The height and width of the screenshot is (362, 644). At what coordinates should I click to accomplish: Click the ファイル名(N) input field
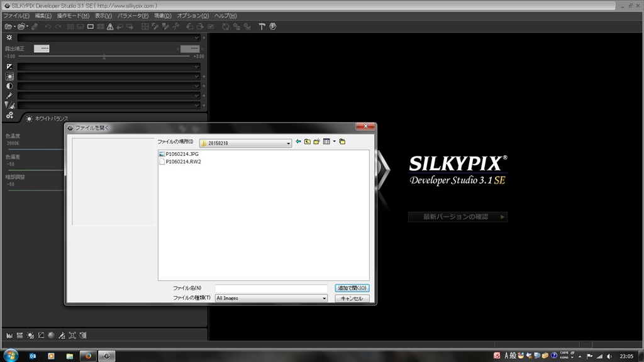click(x=271, y=288)
